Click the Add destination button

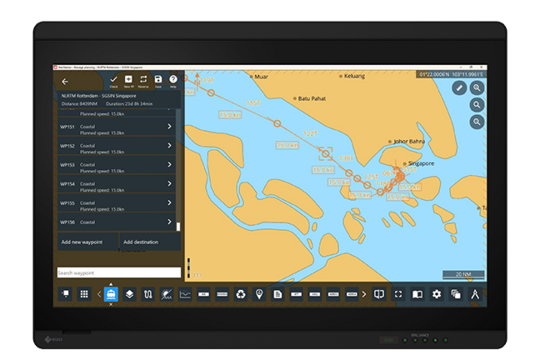[x=150, y=242]
